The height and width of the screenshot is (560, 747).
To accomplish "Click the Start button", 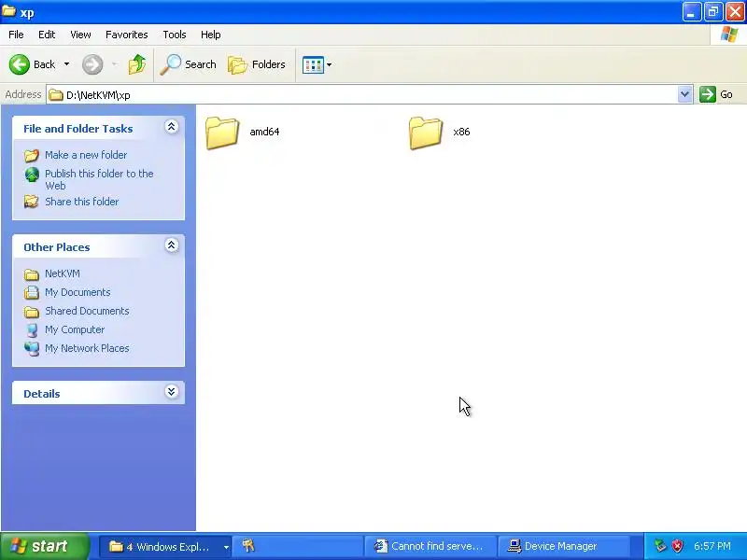I will (x=45, y=546).
